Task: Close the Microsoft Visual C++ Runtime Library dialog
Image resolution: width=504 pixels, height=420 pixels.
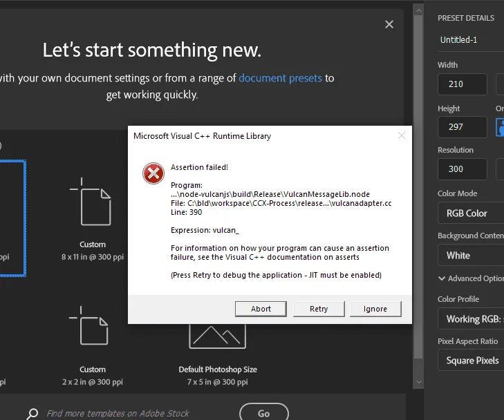Action: click(x=402, y=136)
